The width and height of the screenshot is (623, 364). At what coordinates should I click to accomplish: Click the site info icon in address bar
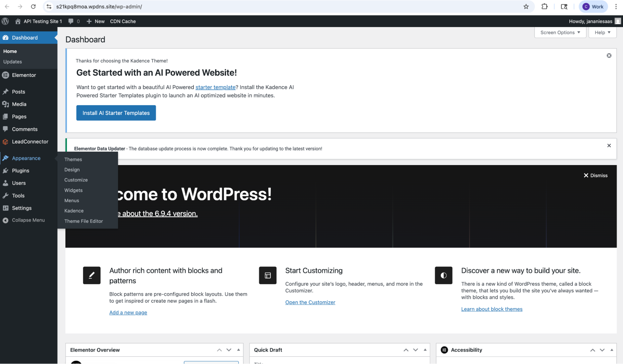[x=49, y=7]
